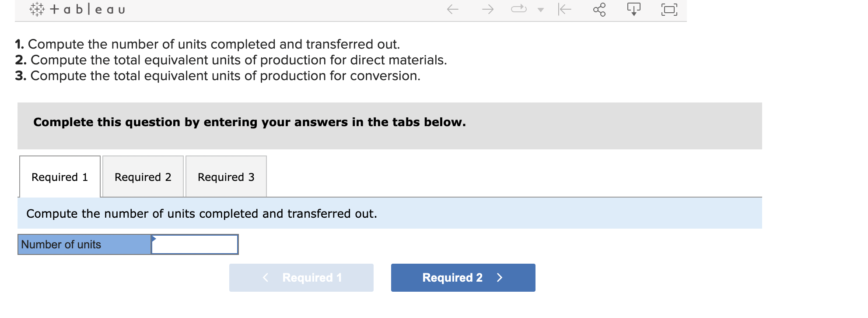Image resolution: width=868 pixels, height=318 pixels.
Task: Click the Number of units input field
Action: pyautogui.click(x=195, y=245)
